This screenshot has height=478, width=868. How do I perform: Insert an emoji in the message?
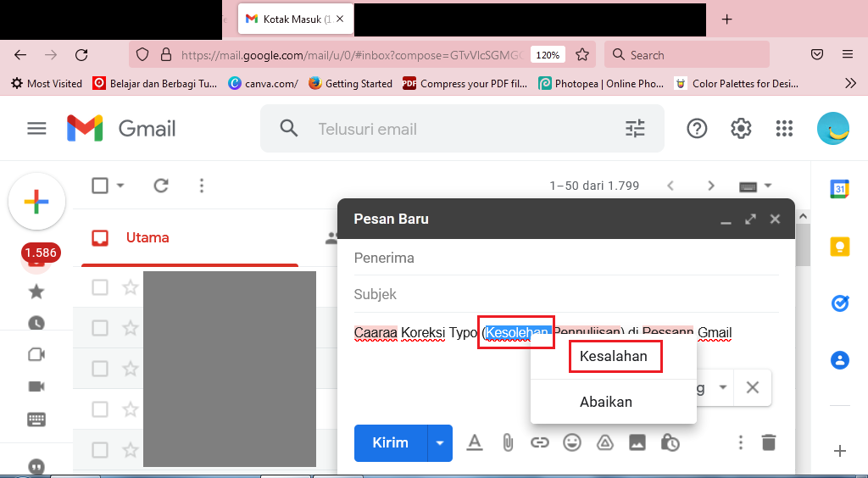[572, 442]
